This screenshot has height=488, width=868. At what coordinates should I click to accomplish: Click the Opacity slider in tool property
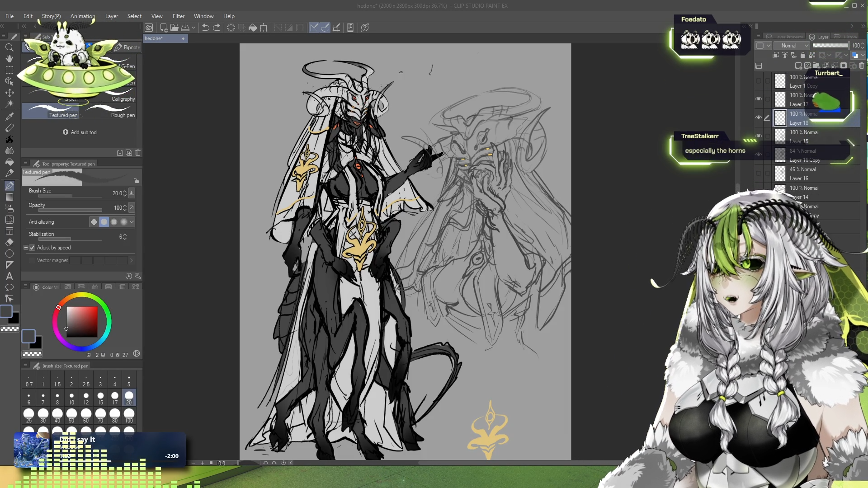(70, 210)
